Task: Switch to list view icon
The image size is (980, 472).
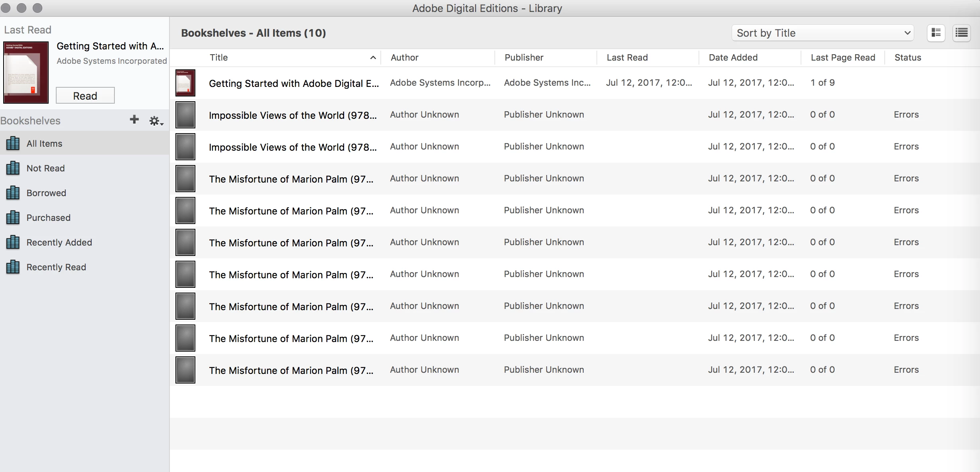Action: (x=961, y=33)
